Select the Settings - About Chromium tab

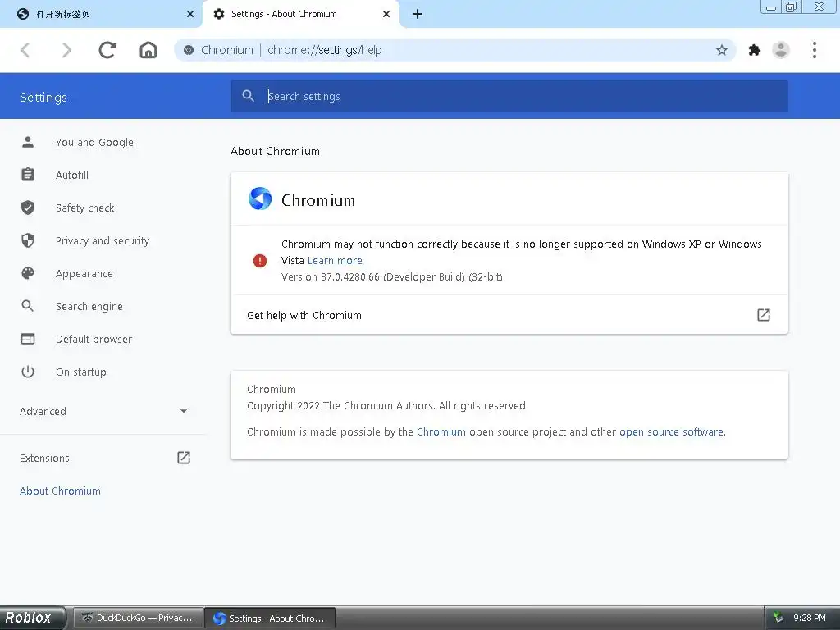[300, 14]
